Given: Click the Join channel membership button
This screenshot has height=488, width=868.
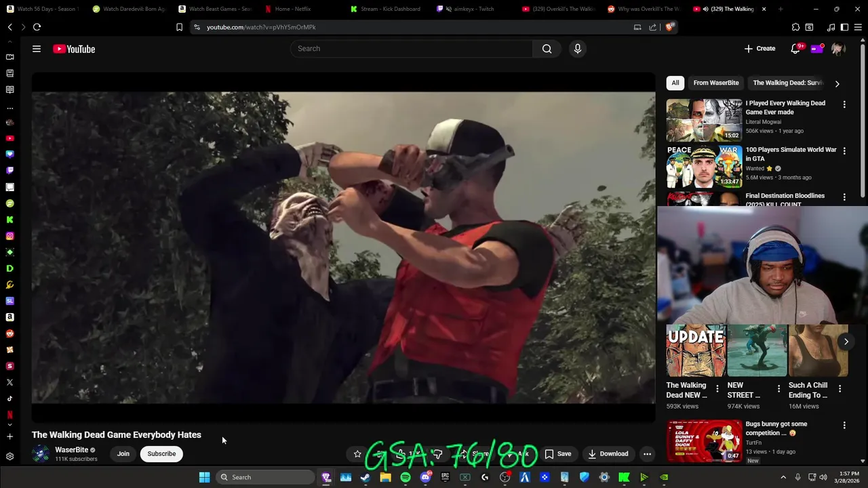Looking at the screenshot, I should pos(123,453).
